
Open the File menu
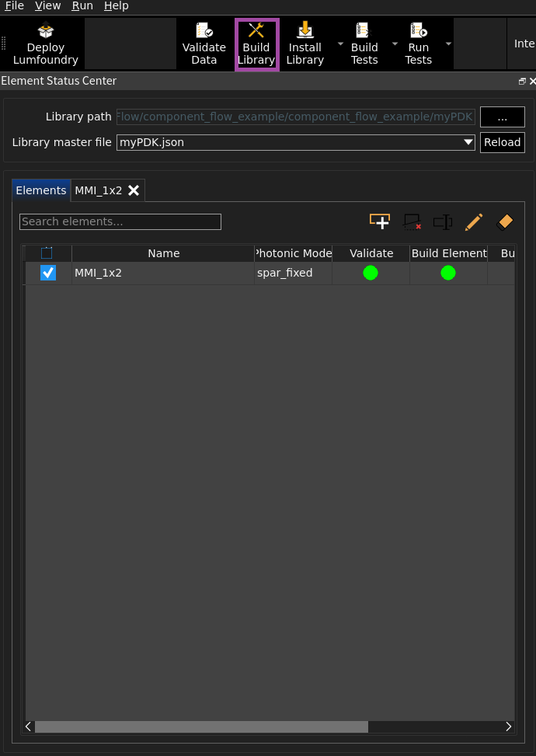point(15,5)
